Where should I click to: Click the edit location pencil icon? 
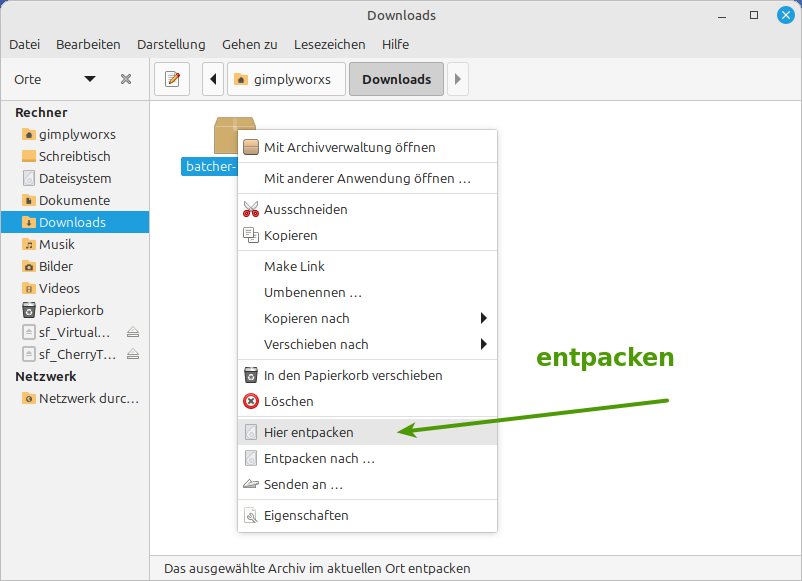172,79
